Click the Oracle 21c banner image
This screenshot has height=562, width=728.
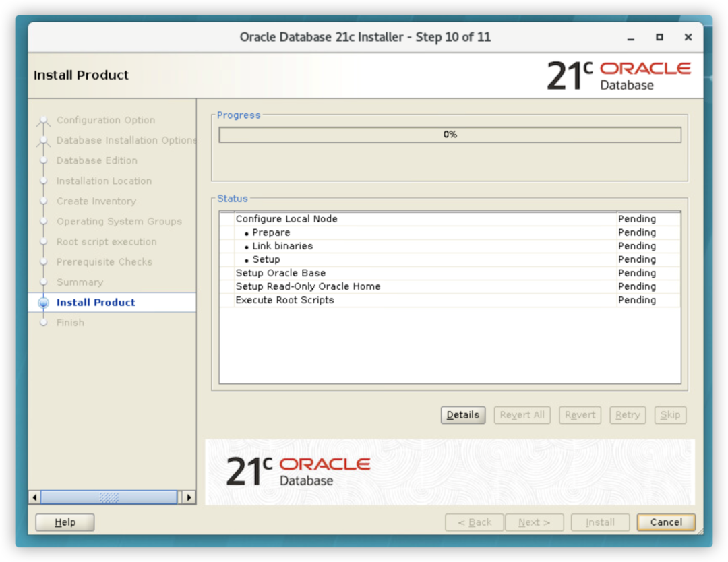coord(450,472)
